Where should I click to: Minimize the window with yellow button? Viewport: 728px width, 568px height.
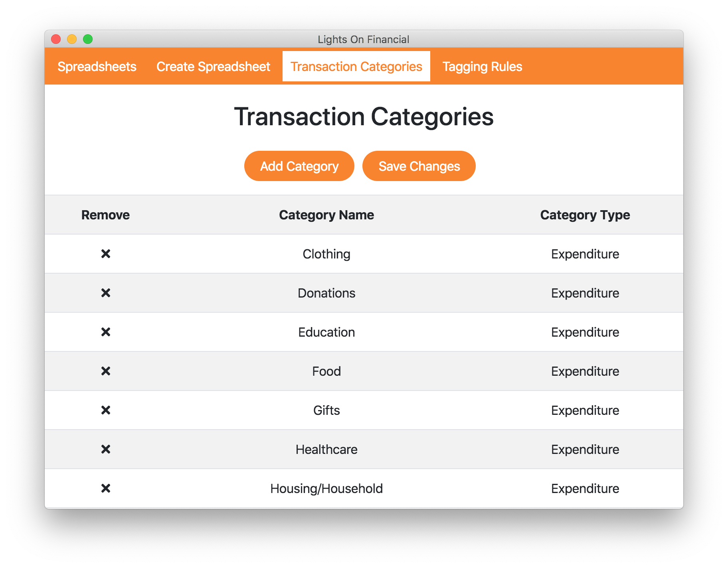point(72,39)
